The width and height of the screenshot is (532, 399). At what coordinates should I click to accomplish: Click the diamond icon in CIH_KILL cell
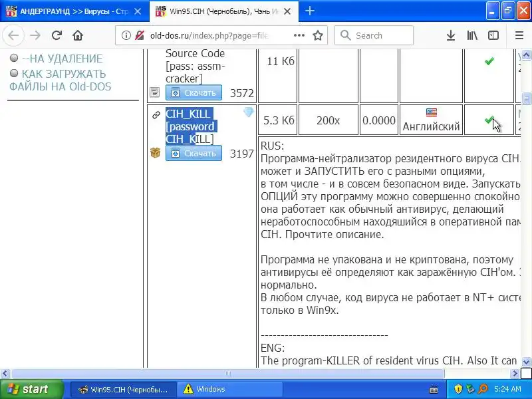pyautogui.click(x=249, y=112)
